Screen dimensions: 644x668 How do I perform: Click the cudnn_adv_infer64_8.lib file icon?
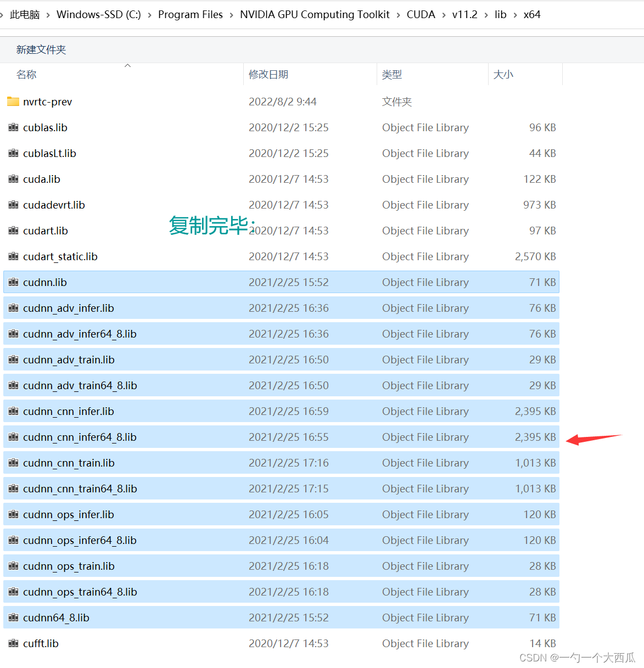[14, 334]
